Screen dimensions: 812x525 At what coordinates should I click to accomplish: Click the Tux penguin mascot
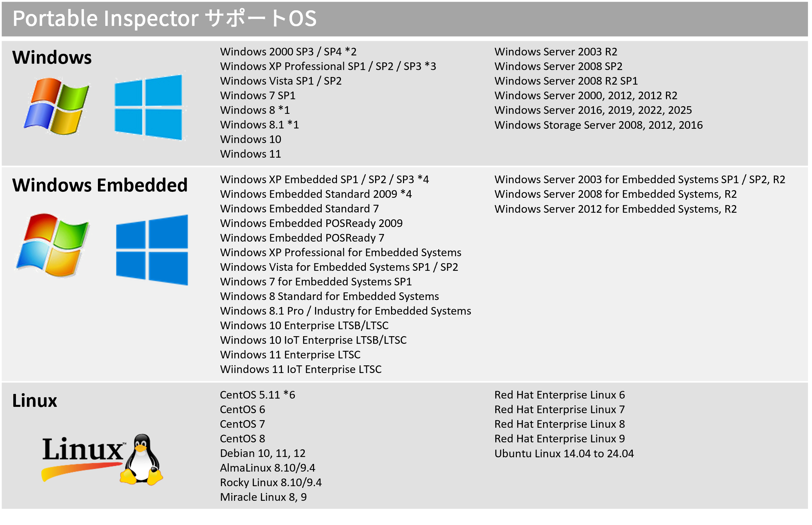[141, 460]
